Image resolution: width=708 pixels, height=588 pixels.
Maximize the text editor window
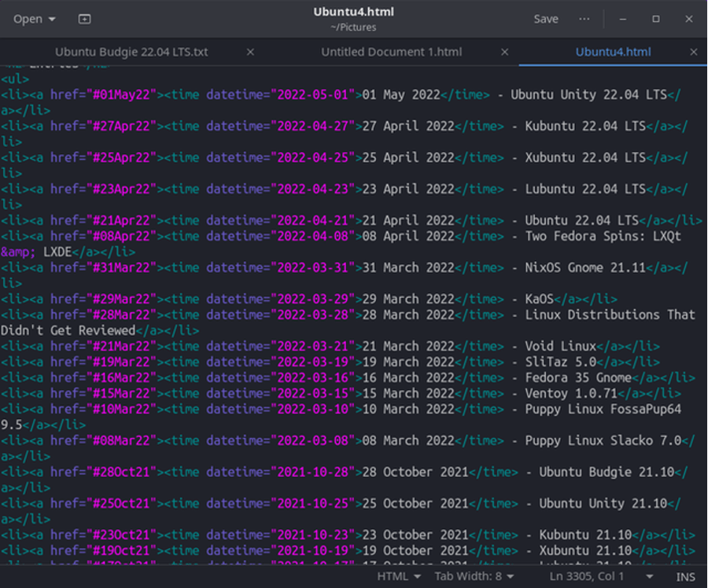(655, 19)
